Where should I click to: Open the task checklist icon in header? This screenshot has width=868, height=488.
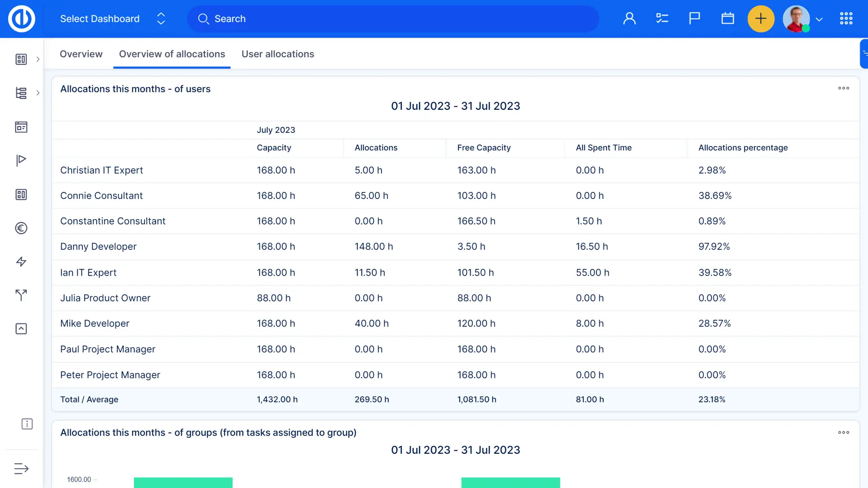(662, 19)
